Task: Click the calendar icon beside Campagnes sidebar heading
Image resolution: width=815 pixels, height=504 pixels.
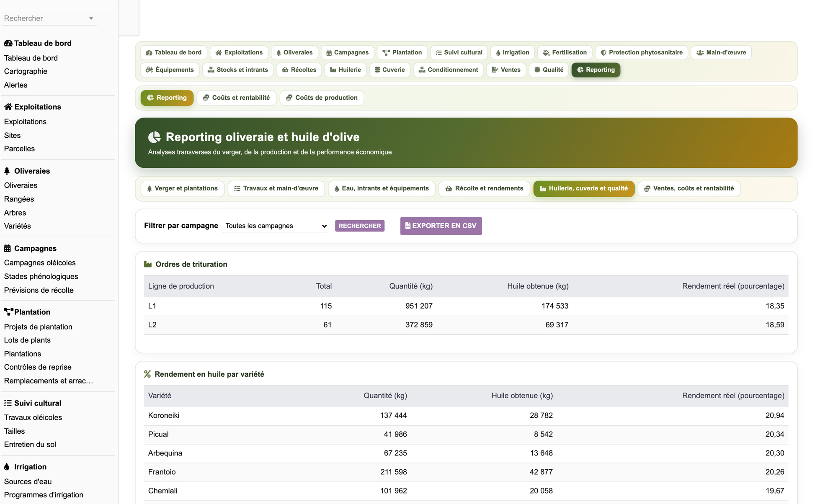Action: [x=8, y=248]
